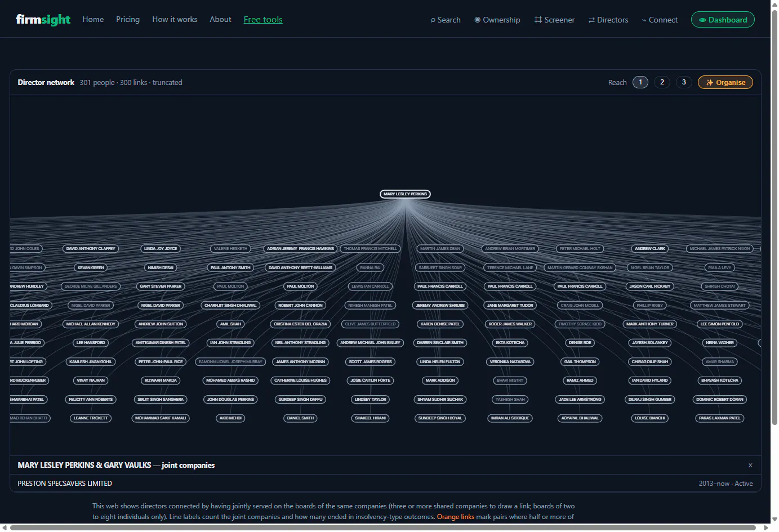The width and height of the screenshot is (779, 532).
Task: Select the LEWIS IAN CARROLL node
Action: point(371,286)
